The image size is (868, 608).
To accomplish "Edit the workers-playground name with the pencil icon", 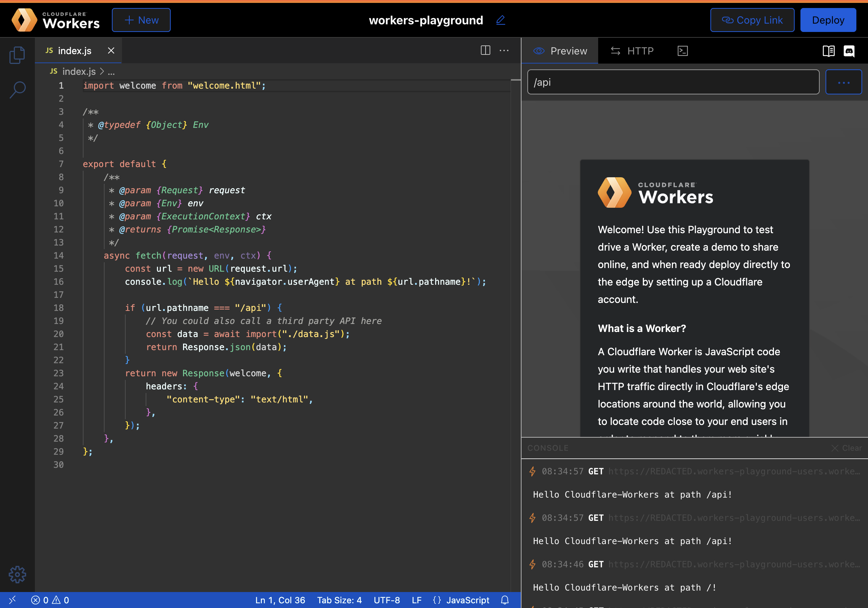I will pyautogui.click(x=500, y=20).
